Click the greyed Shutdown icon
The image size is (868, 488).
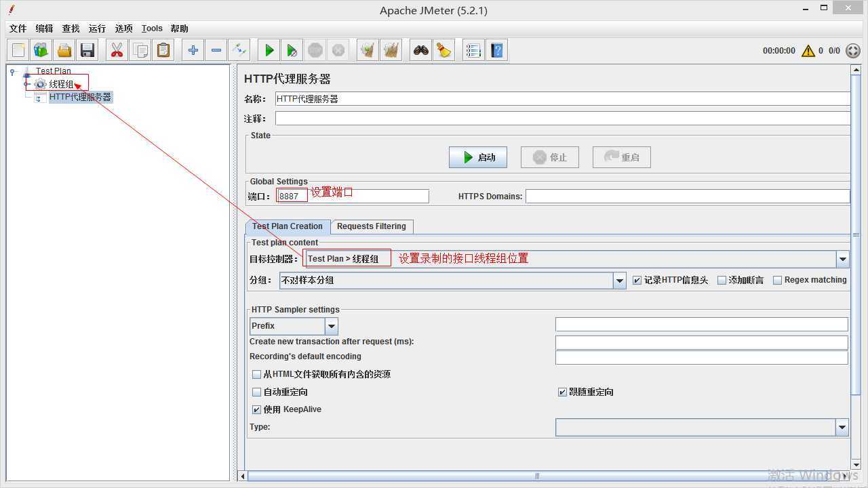tap(338, 50)
